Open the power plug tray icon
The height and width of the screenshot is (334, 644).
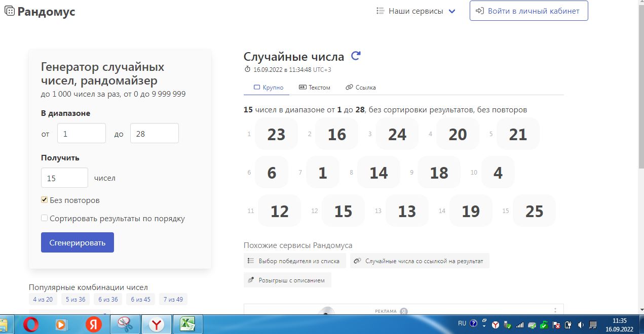pos(568,325)
